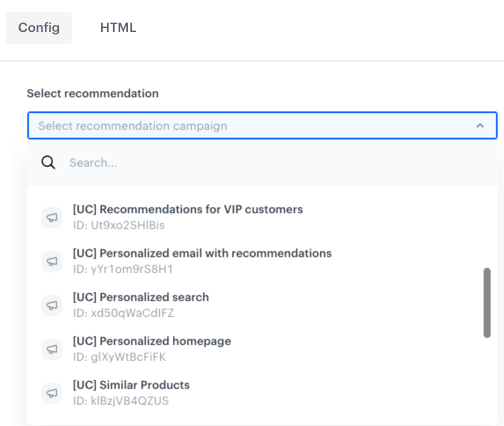
Task: Click the dropdown list scrollbar thumb
Action: coord(487,303)
